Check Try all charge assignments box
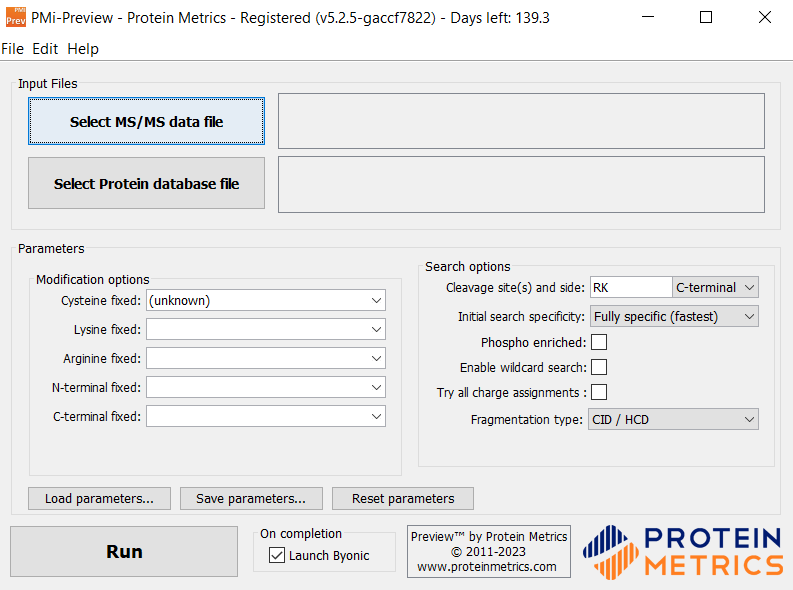 (x=599, y=392)
